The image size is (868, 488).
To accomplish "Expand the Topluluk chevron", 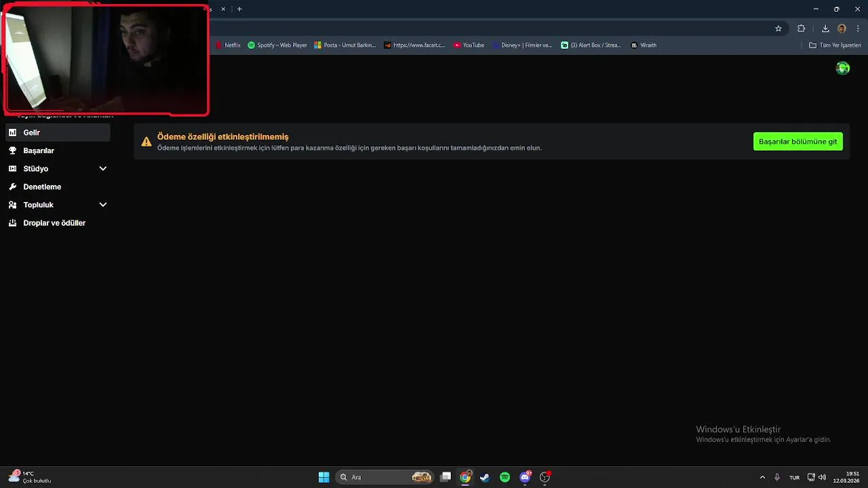I will [103, 205].
